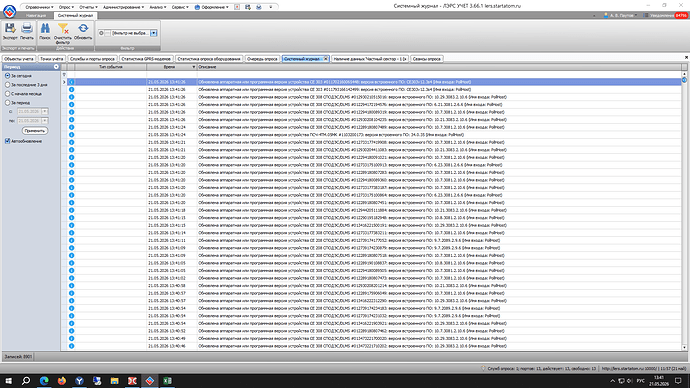Viewport: 690px width, 388px height.
Task: Click the Поиск binoculars icon
Action: [x=45, y=29]
